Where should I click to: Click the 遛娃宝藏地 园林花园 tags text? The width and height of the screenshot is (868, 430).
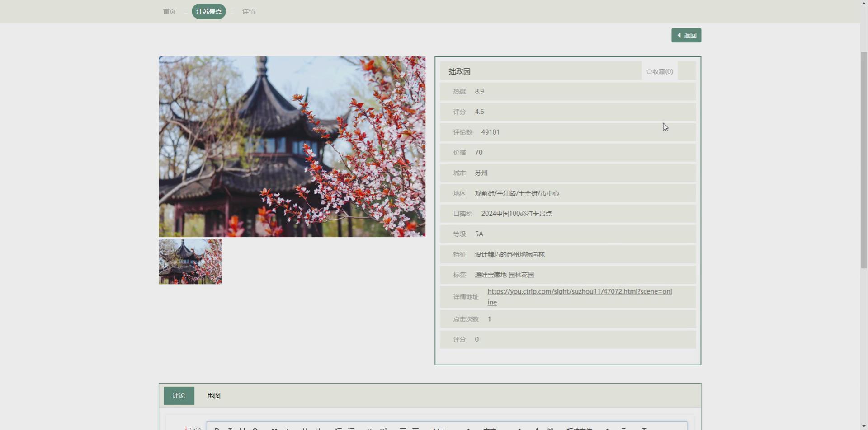[x=504, y=275]
